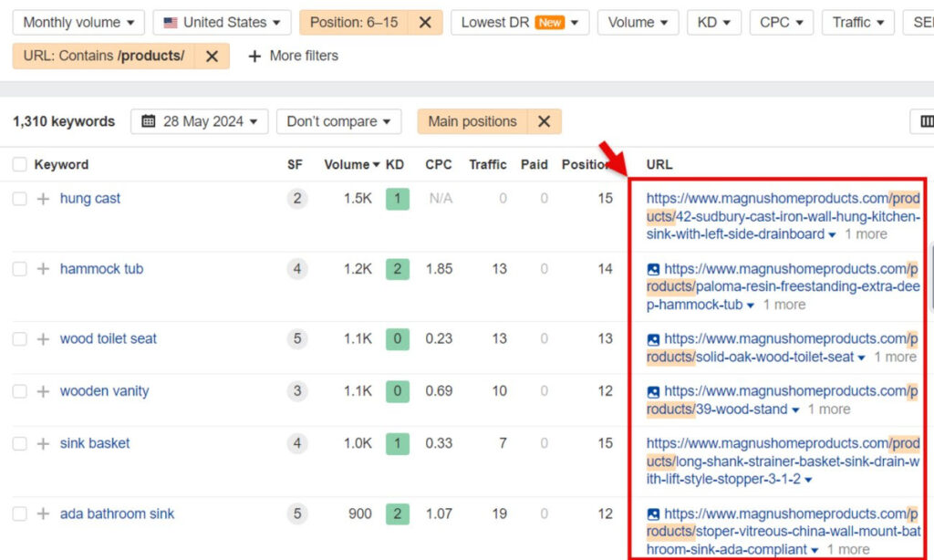Open SERP features badge 5 for ada bathroom sink
Image resolution: width=934 pixels, height=560 pixels.
296,513
